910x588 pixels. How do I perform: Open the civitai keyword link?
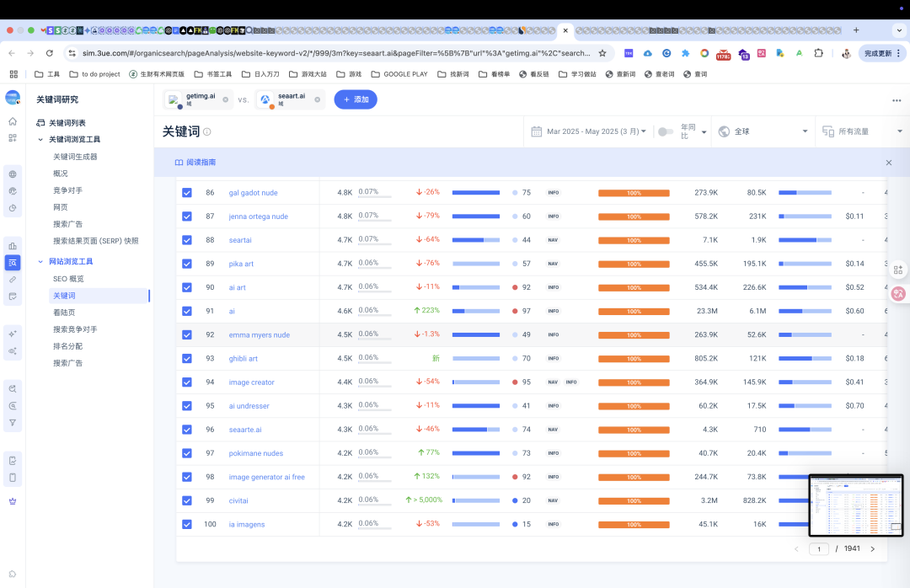coord(238,501)
